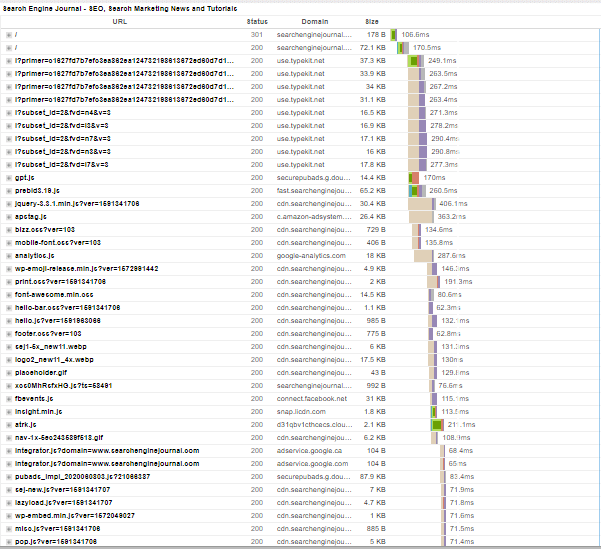Select the fbevents.js URL text
Screen dimensions: 601x549
pos(34,399)
